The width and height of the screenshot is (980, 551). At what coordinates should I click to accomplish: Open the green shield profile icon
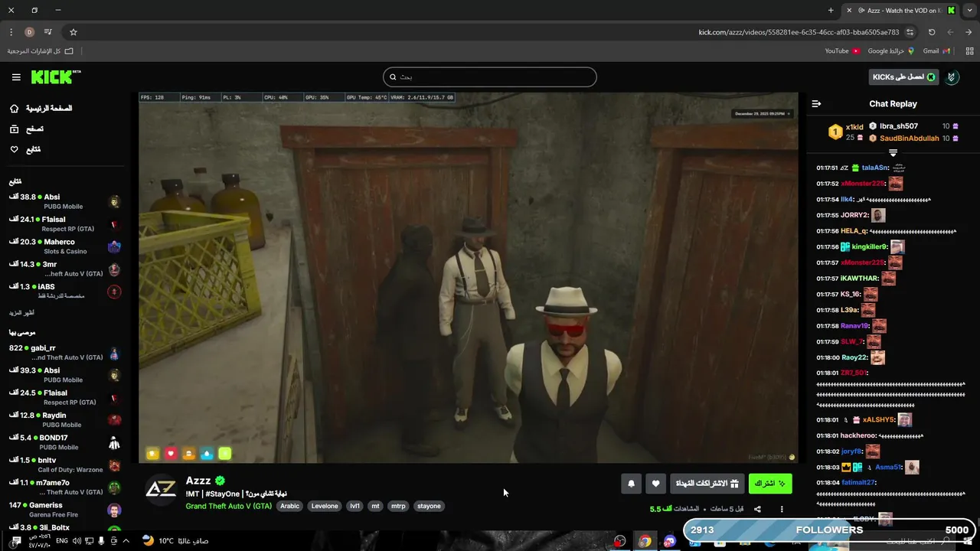point(952,77)
